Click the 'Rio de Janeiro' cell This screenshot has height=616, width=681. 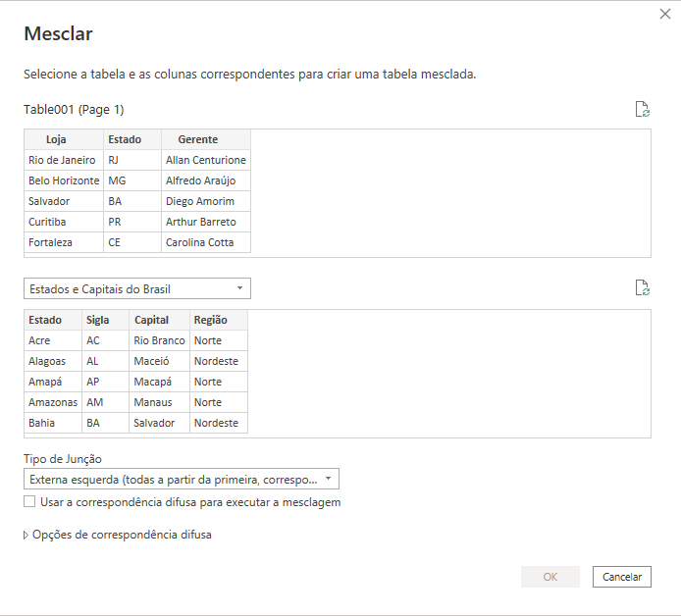tap(64, 160)
